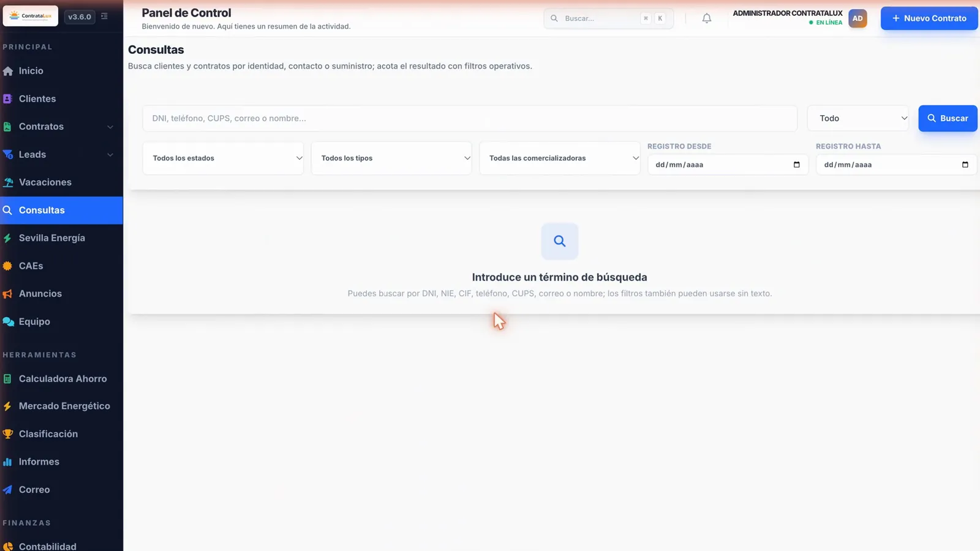Click the Vacaciones umbrella icon
980x551 pixels.
click(8, 182)
